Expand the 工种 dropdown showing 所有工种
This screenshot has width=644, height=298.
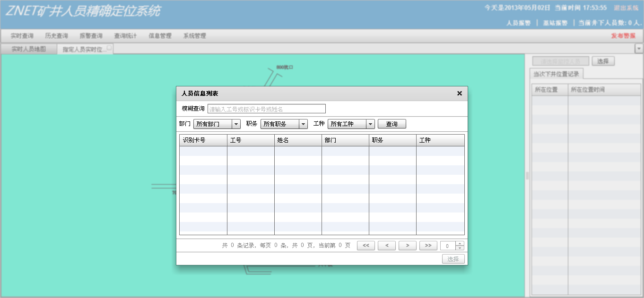371,124
